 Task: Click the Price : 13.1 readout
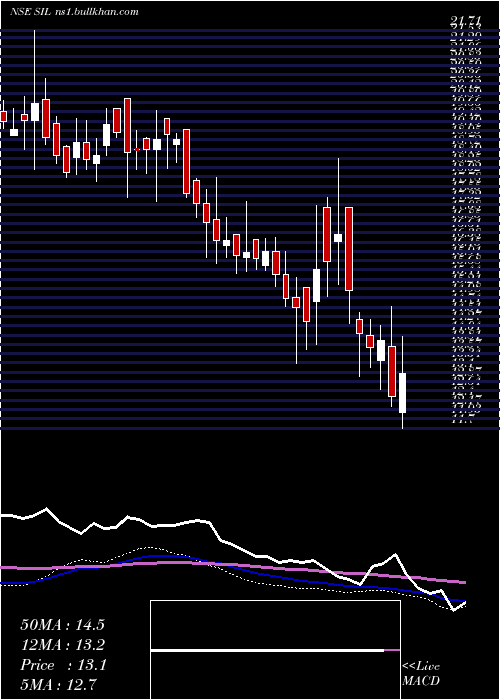click(x=63, y=665)
